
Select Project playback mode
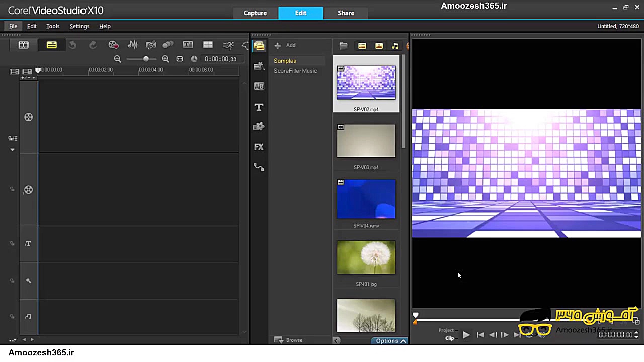click(446, 330)
